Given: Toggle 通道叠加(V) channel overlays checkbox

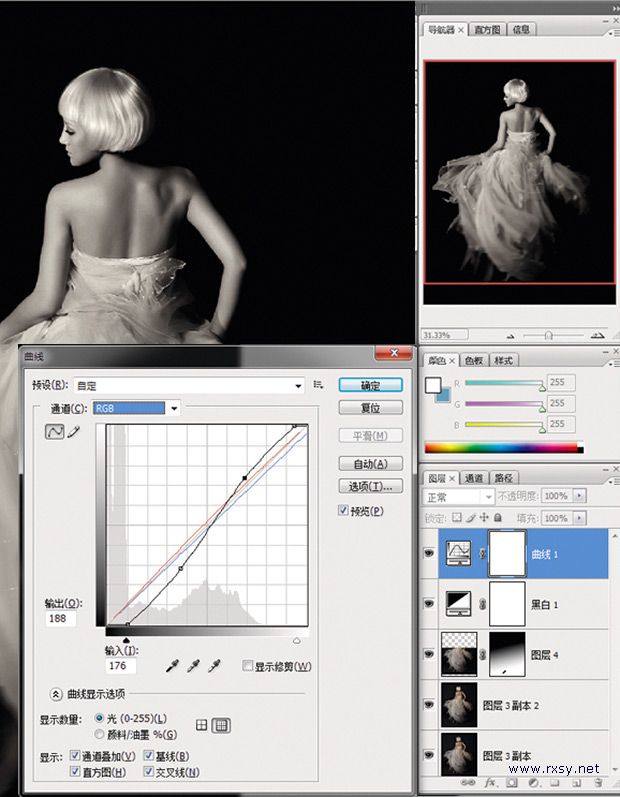Looking at the screenshot, I should coord(75,756).
